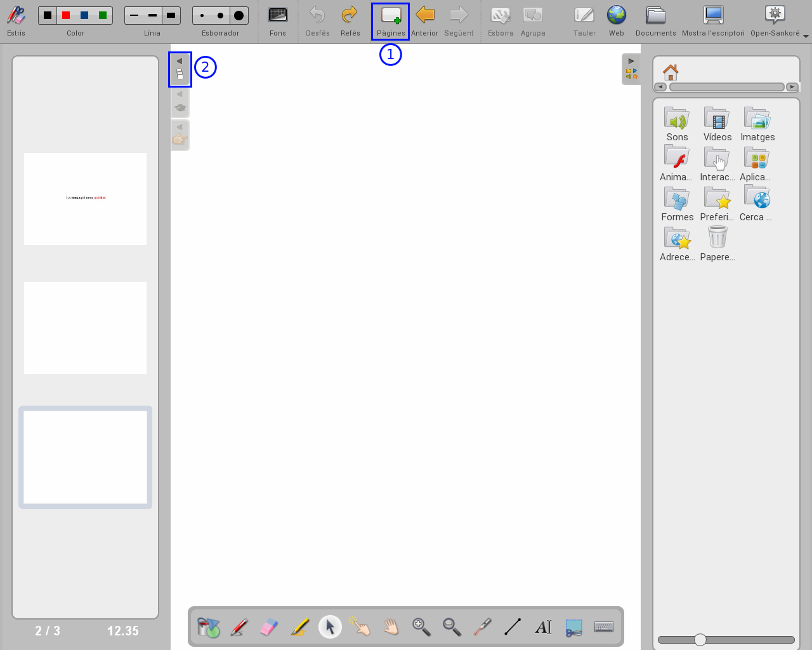Select the pink eraser tool
Image resolution: width=812 pixels, height=650 pixels.
pyautogui.click(x=269, y=627)
